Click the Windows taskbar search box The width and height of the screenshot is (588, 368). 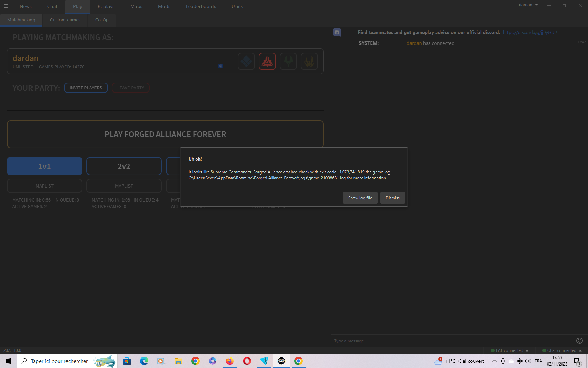coord(67,361)
